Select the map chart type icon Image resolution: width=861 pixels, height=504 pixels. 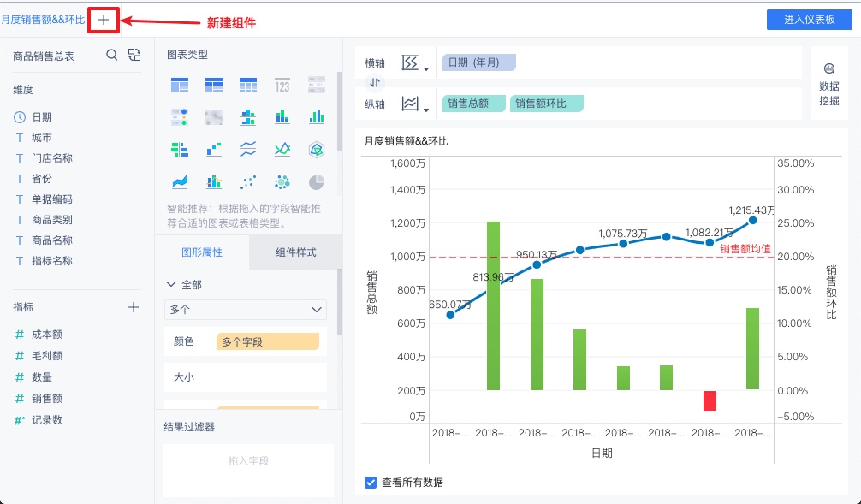pyautogui.click(x=214, y=116)
